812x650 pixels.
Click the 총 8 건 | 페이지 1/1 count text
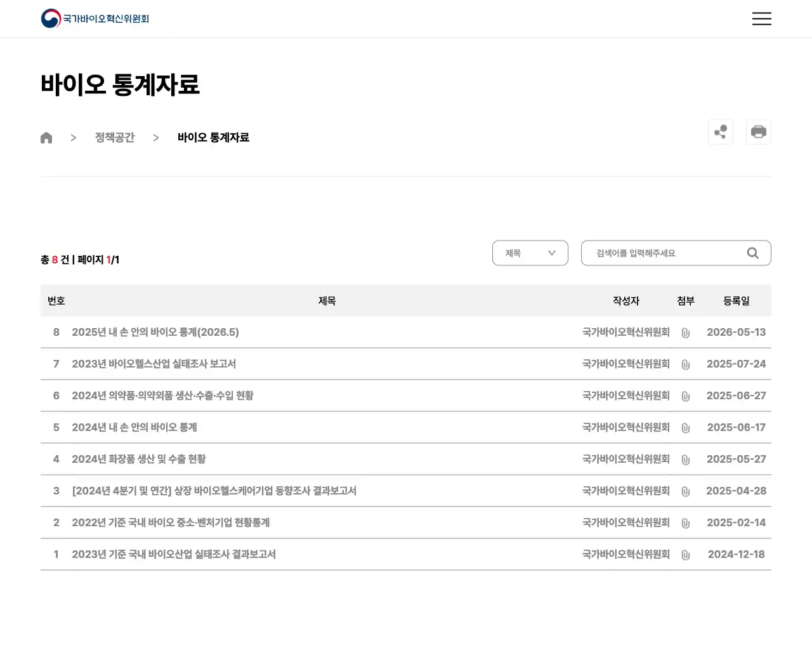tap(80, 260)
